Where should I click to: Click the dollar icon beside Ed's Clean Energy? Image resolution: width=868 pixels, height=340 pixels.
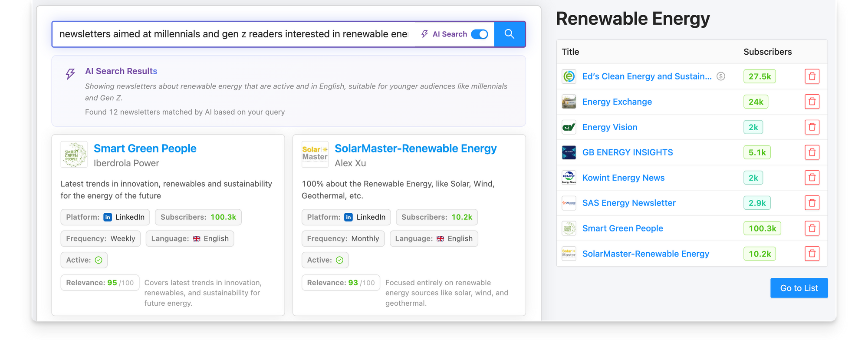tap(721, 76)
